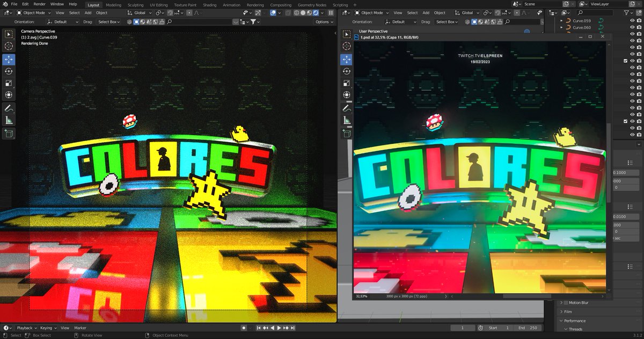This screenshot has width=644, height=339.
Task: Select the Scale tool in left viewport toolbar
Action: pos(9,83)
